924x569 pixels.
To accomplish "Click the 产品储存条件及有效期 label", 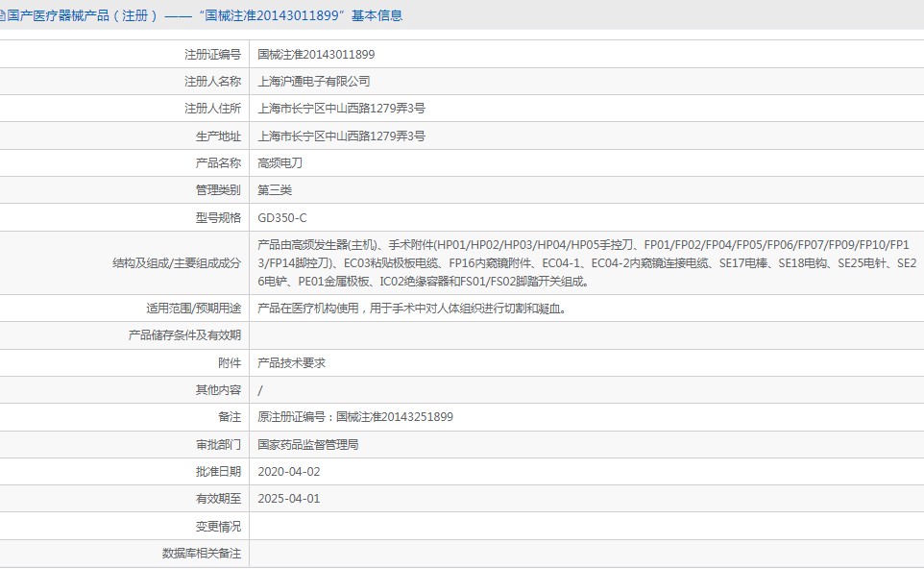I will 184,334.
